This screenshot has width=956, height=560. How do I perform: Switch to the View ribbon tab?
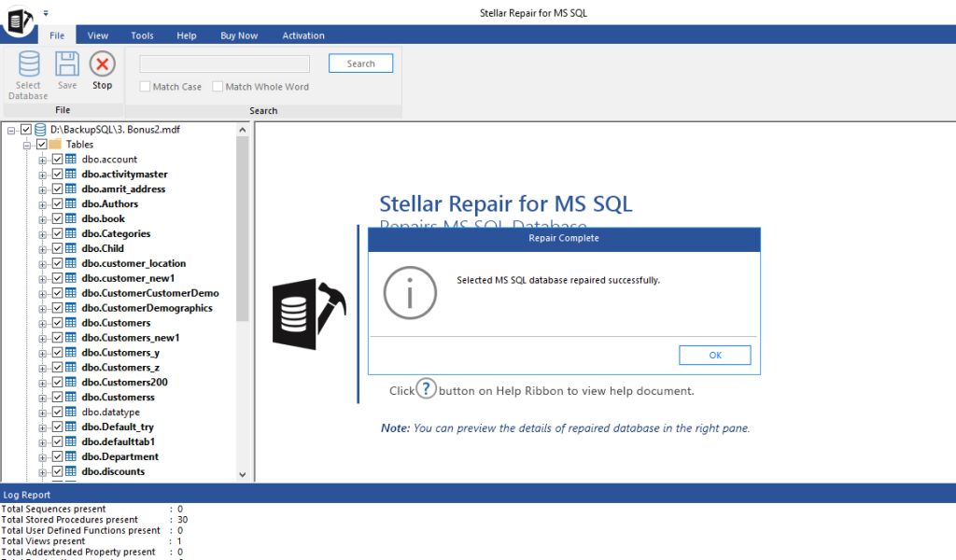97,35
